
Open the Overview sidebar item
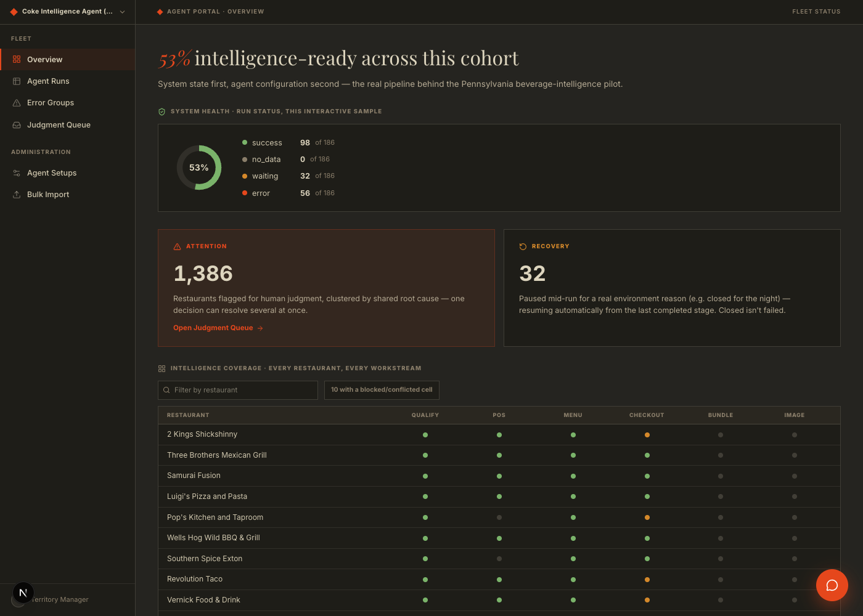point(68,59)
